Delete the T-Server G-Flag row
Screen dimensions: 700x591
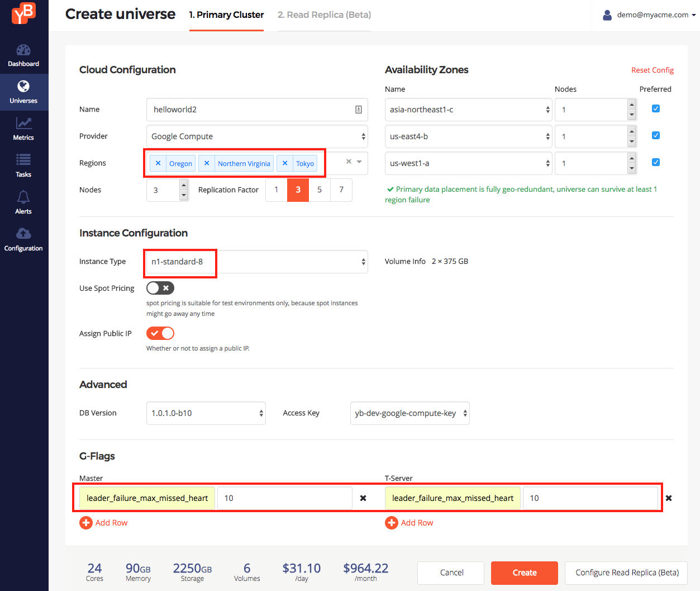pos(669,498)
